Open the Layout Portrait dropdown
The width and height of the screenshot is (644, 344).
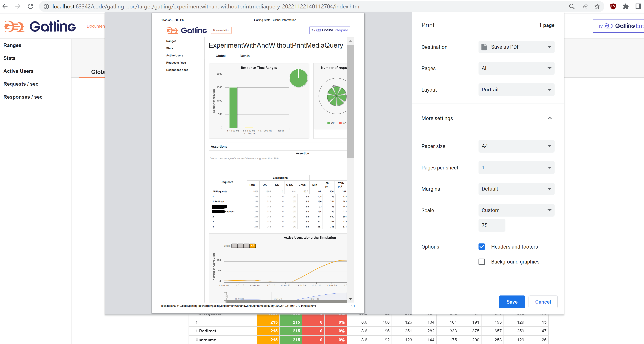(516, 90)
